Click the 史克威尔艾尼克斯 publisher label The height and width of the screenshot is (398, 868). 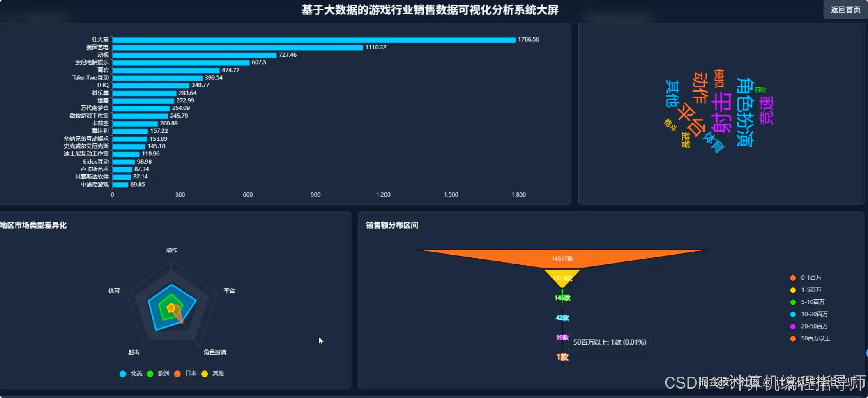(x=86, y=146)
